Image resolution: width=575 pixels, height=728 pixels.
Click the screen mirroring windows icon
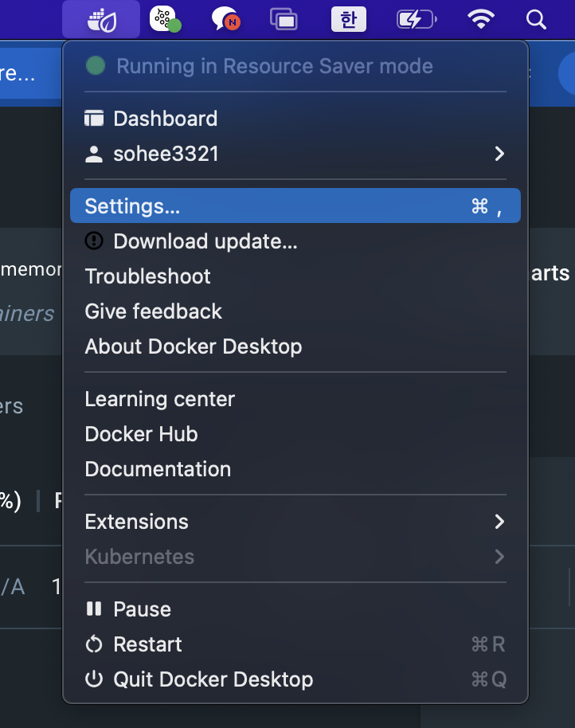[284, 19]
